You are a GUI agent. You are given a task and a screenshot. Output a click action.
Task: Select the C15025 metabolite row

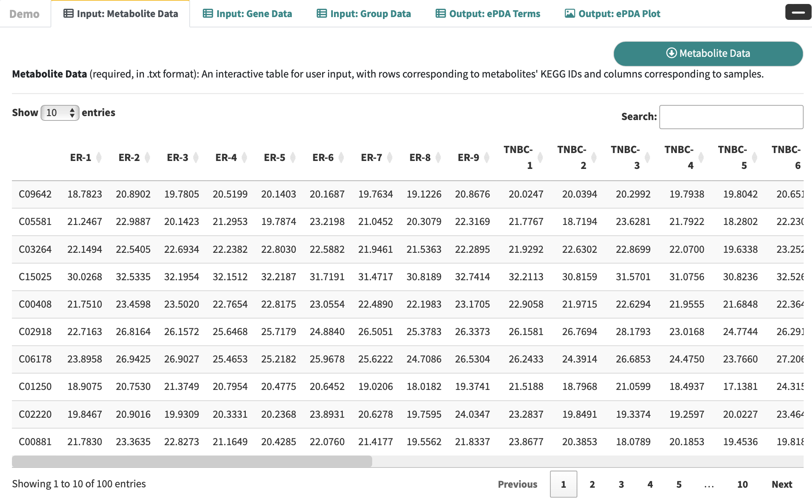[35, 277]
